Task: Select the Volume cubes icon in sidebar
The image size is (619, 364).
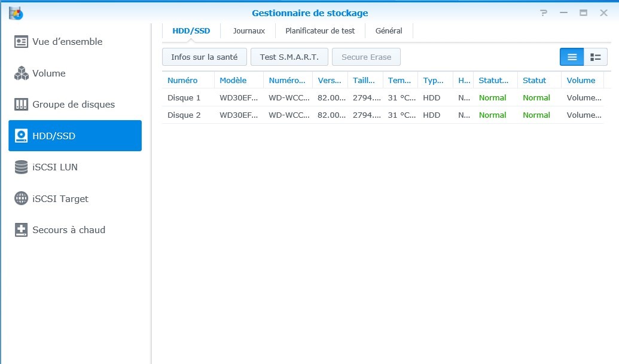Action: coord(21,74)
